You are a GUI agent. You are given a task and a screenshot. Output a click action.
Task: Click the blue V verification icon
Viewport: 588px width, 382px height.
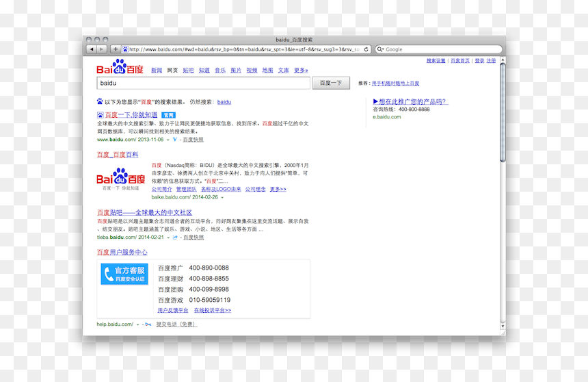click(x=175, y=140)
